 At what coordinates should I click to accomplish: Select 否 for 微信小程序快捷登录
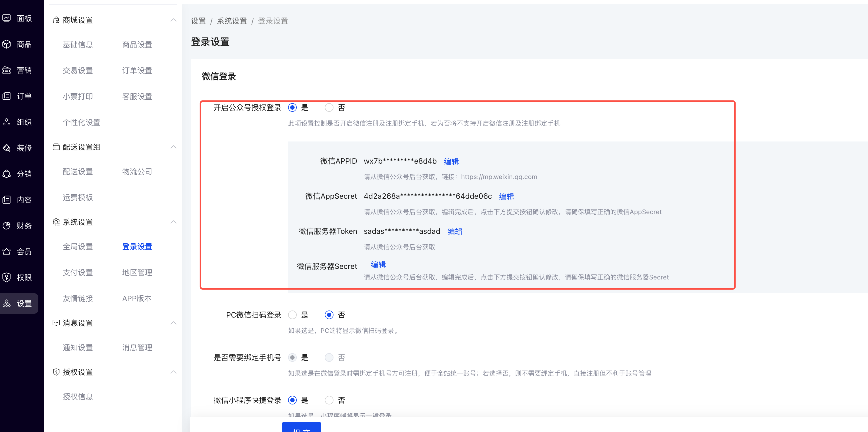click(x=329, y=400)
